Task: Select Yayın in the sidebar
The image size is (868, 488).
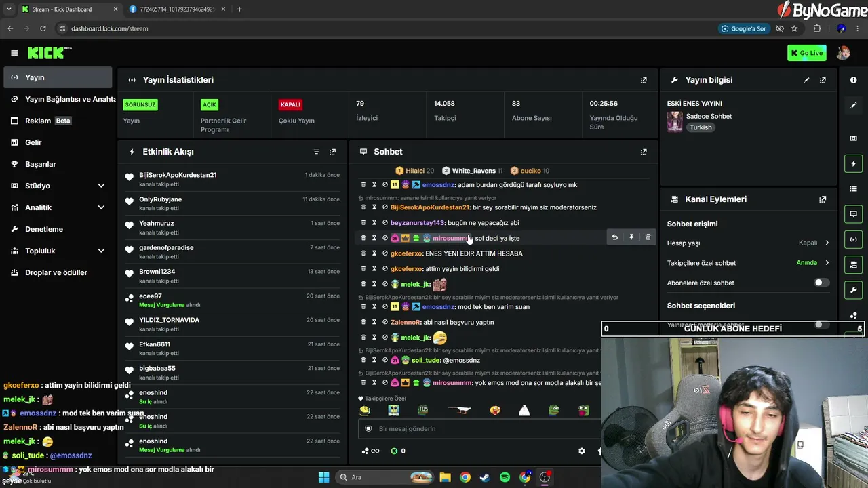Action: pyautogui.click(x=58, y=77)
